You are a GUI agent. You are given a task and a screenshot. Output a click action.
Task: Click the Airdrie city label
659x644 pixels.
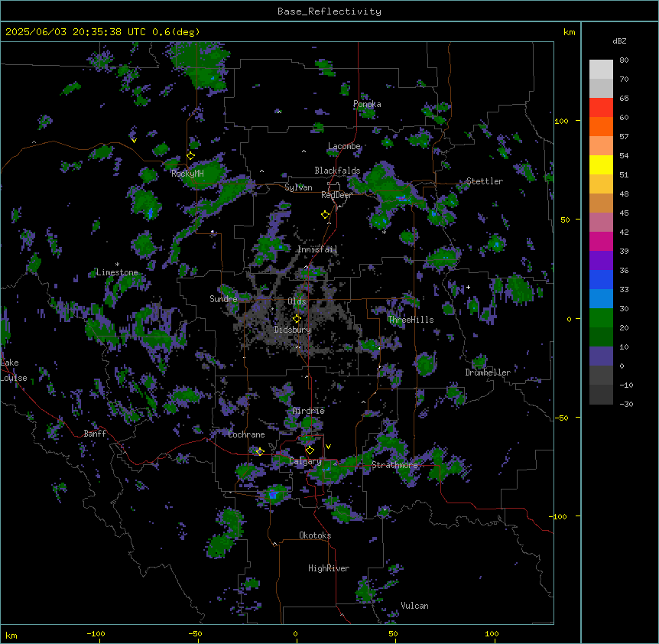point(309,411)
